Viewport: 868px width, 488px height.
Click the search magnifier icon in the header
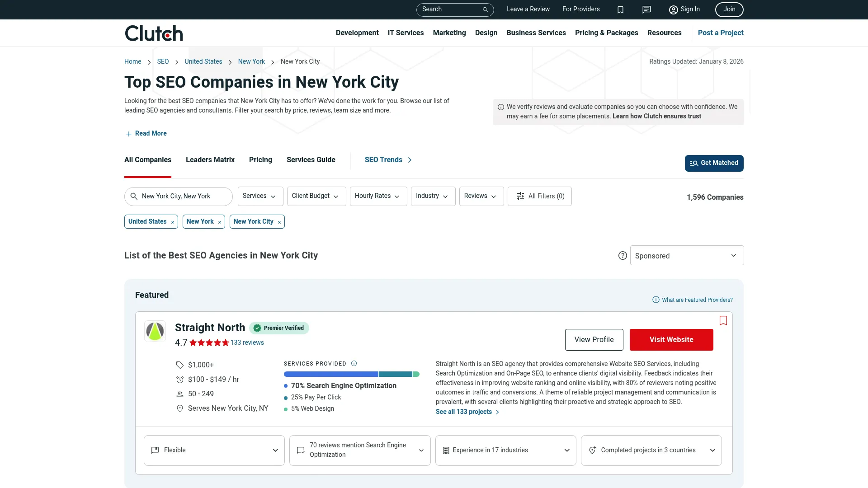[x=485, y=9]
